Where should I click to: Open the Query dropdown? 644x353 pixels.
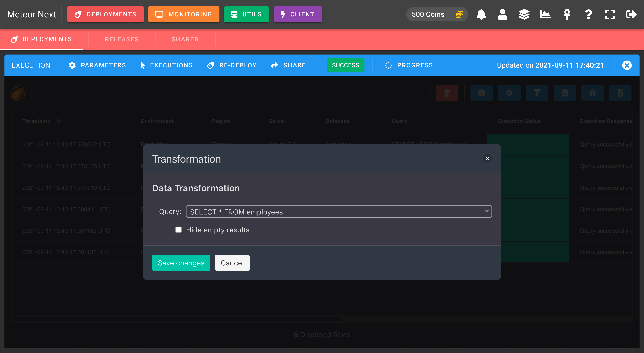tap(339, 211)
